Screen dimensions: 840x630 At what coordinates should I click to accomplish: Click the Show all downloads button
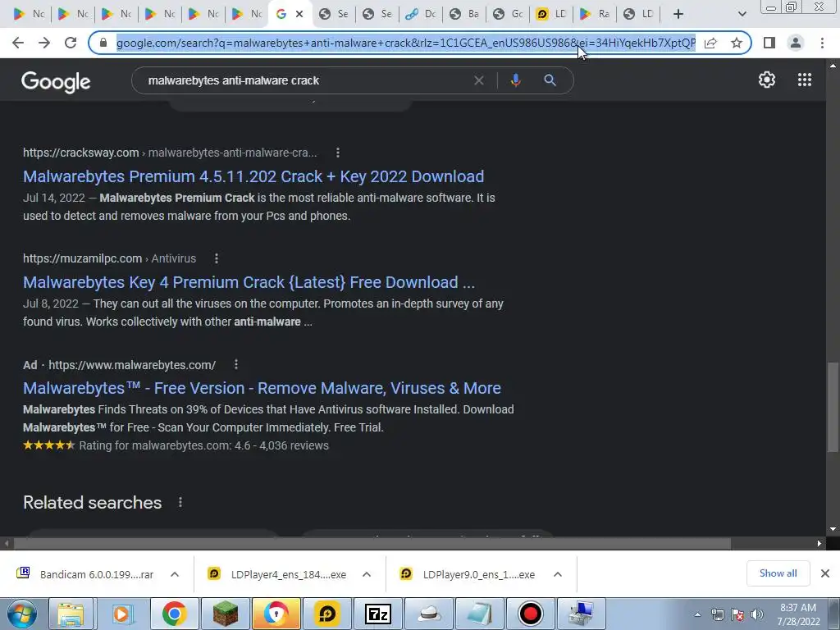(x=778, y=573)
